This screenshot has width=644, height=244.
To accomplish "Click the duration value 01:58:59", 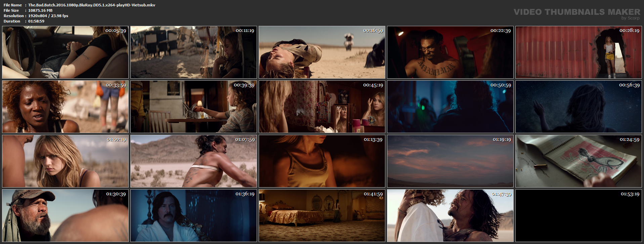I will coord(36,21).
